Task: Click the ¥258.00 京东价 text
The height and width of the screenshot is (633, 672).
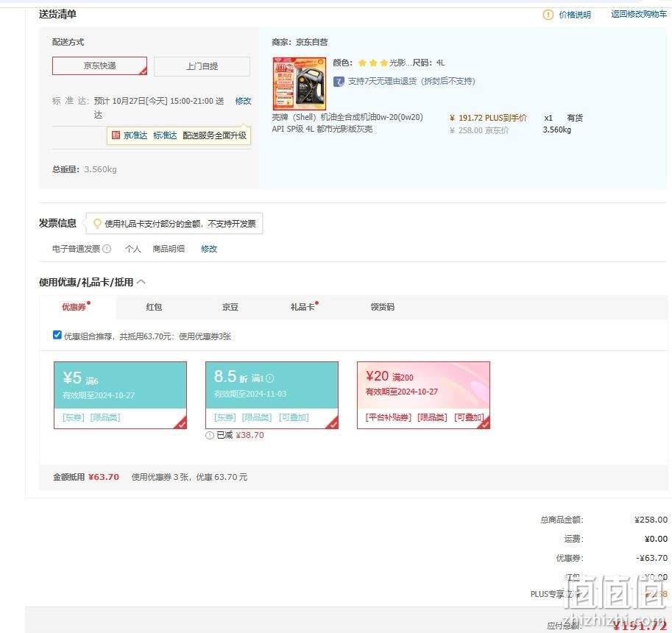Action: pyautogui.click(x=479, y=130)
